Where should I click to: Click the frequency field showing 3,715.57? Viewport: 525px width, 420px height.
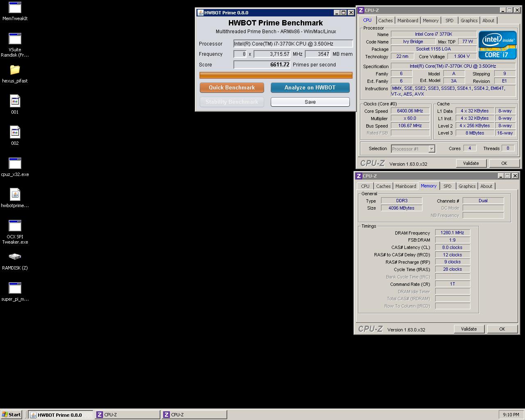click(272, 54)
